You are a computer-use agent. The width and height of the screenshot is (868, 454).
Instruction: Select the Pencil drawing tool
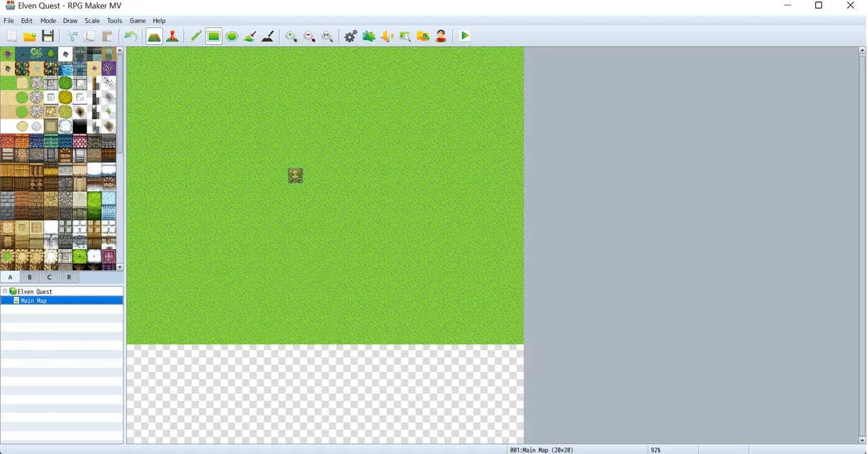click(195, 36)
